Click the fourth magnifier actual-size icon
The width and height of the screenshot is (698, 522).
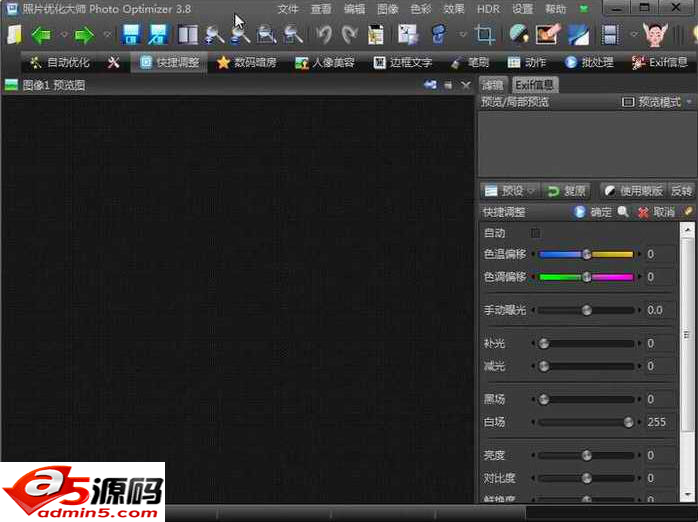(x=293, y=35)
